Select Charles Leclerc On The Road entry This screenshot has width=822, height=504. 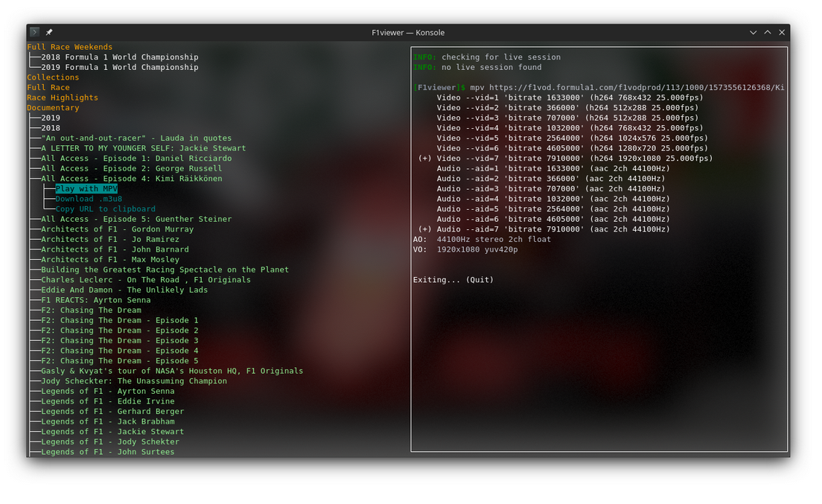146,280
